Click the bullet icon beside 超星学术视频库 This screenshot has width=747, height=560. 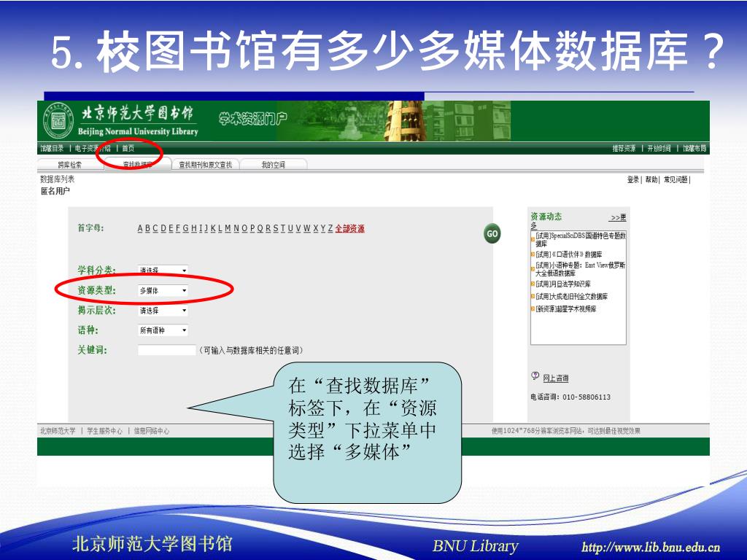533,309
